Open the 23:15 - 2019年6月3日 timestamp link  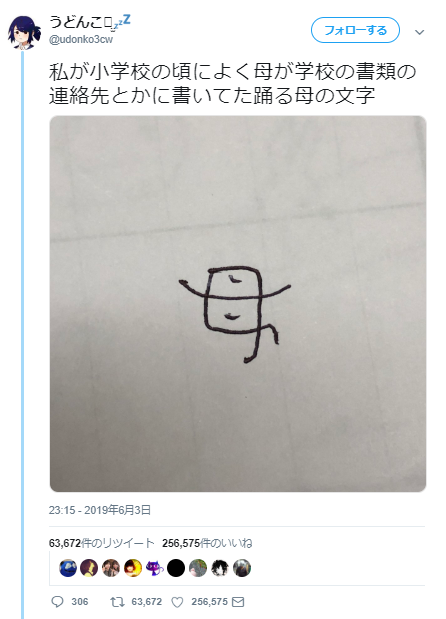tap(100, 510)
